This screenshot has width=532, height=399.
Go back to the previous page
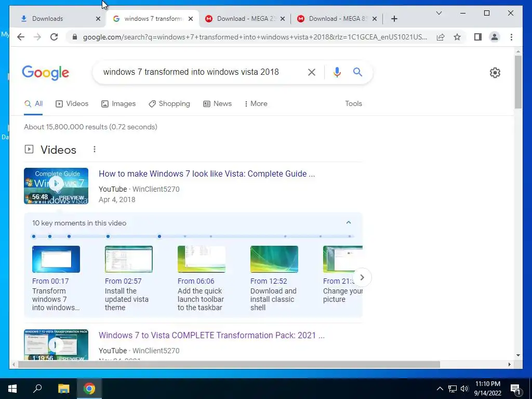pos(21,37)
